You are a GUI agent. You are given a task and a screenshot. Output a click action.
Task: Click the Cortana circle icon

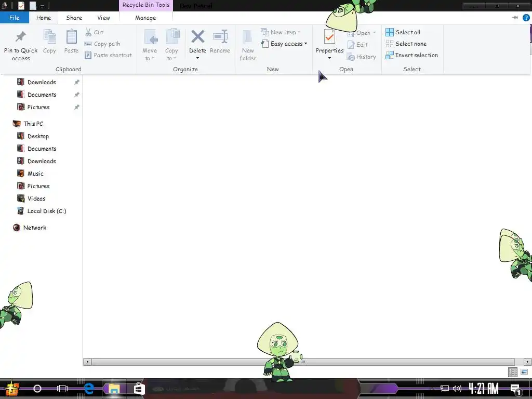(x=37, y=389)
